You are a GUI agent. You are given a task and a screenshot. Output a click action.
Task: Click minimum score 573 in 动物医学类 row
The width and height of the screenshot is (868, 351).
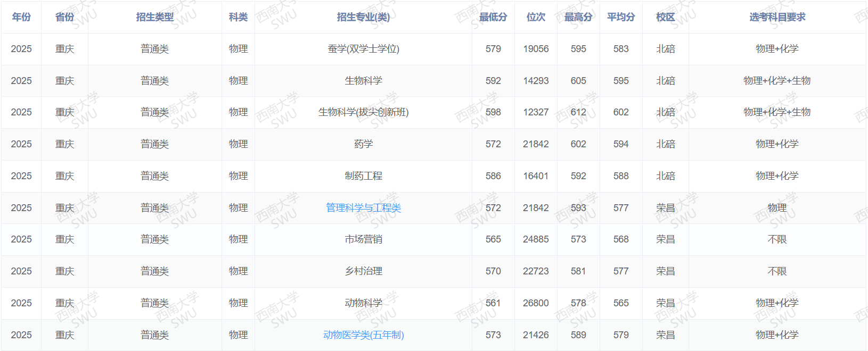[x=493, y=335]
